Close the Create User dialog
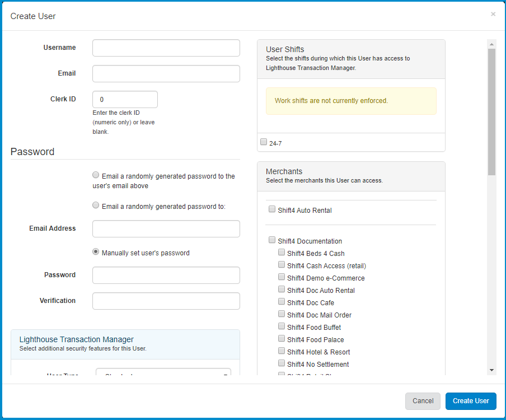This screenshot has width=506, height=420. click(493, 14)
